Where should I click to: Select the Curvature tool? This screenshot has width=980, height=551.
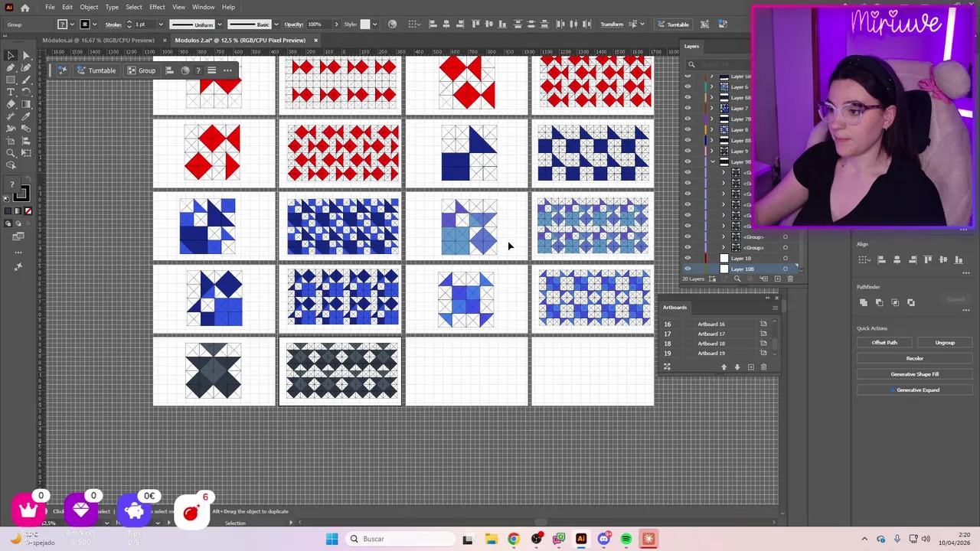[x=26, y=67]
